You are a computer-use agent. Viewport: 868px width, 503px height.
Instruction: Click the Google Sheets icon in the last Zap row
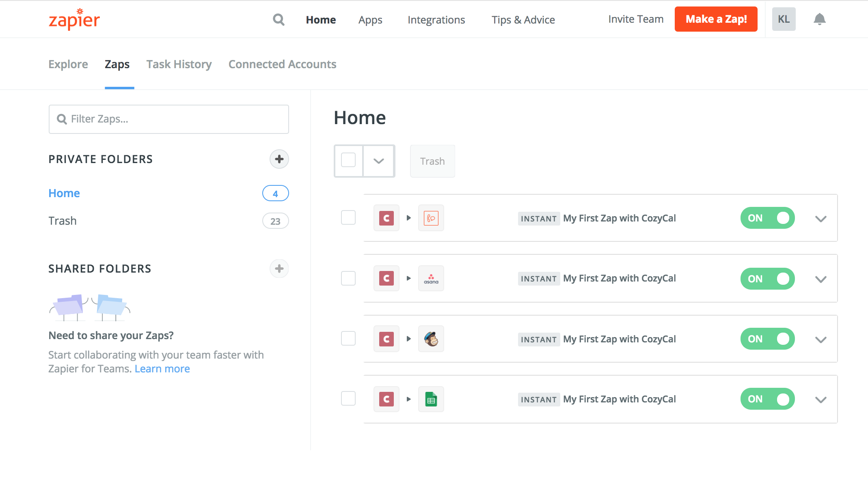pos(431,399)
